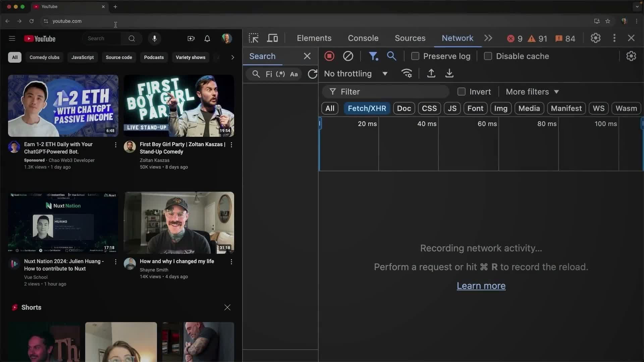Open the error count indicator showing 9
This screenshot has width=644, height=362.
pyautogui.click(x=515, y=39)
